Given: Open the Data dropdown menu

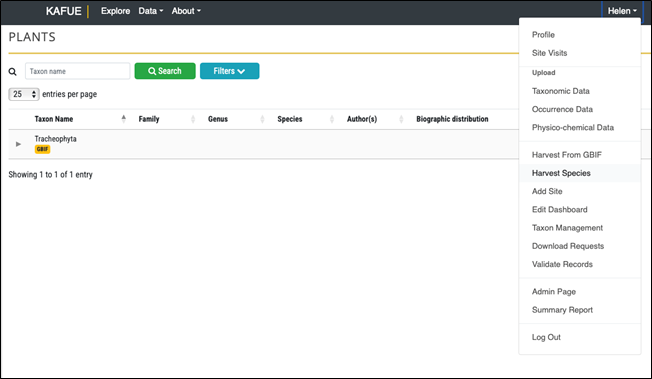Looking at the screenshot, I should tap(151, 11).
